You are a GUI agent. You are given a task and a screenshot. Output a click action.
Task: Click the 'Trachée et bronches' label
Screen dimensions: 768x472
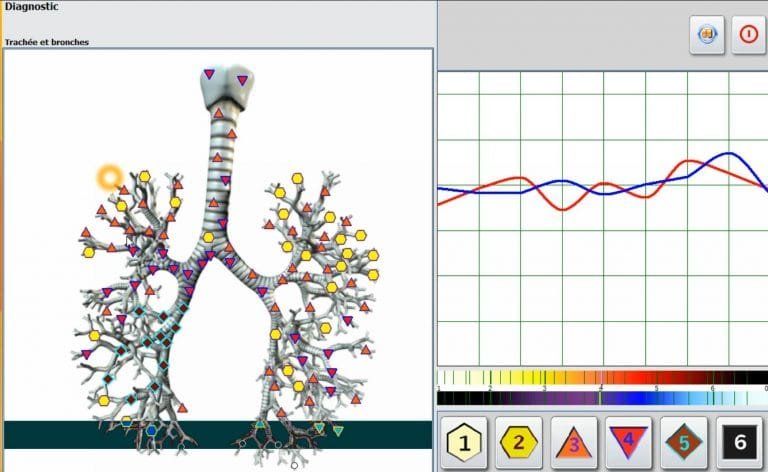tap(46, 42)
